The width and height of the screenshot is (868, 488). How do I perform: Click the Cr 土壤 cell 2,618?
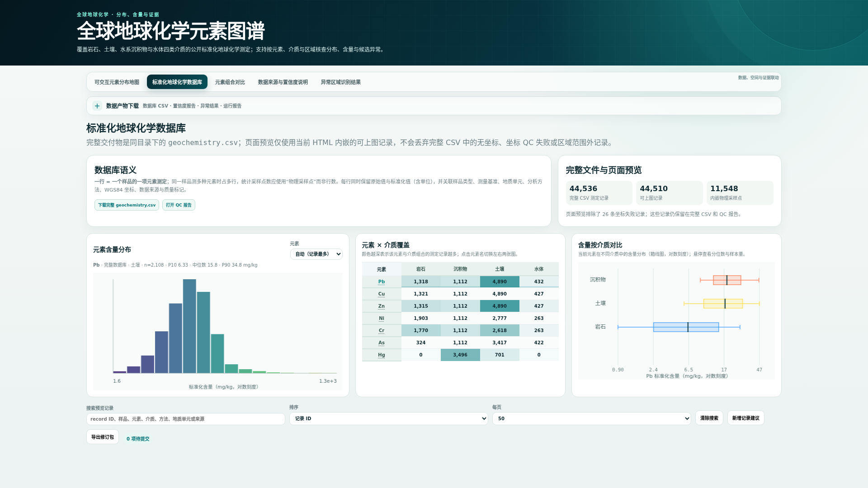[x=500, y=330]
